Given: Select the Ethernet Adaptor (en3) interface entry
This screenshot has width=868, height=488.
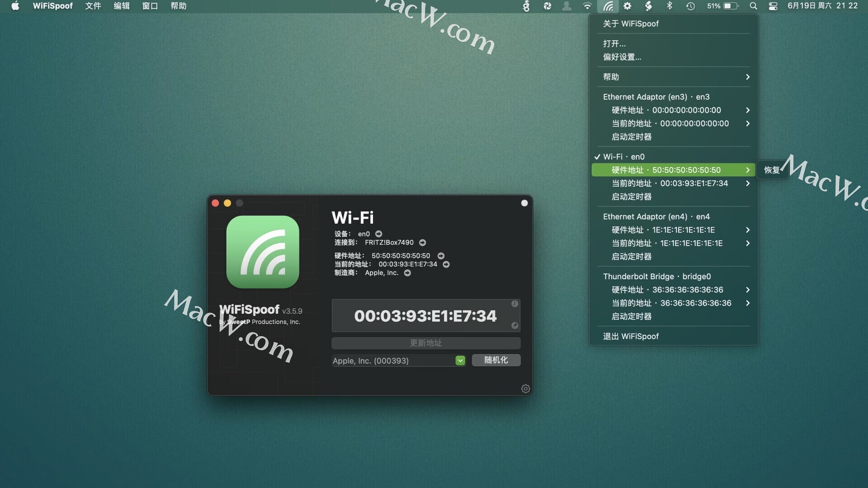Looking at the screenshot, I should point(673,97).
